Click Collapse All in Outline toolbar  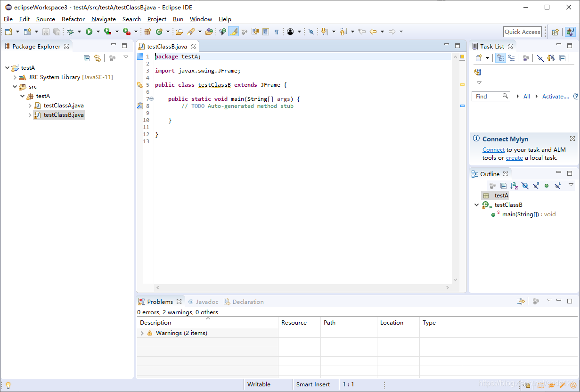(x=503, y=186)
